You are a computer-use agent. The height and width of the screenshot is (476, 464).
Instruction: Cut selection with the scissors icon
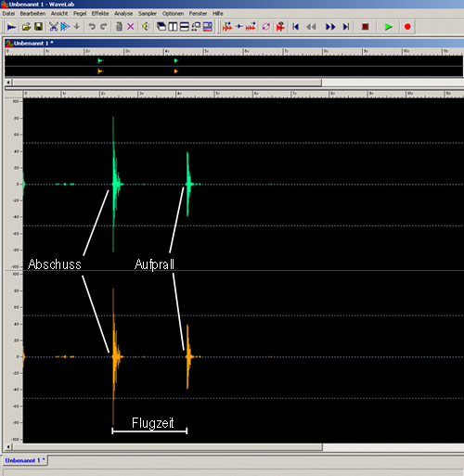tap(54, 27)
